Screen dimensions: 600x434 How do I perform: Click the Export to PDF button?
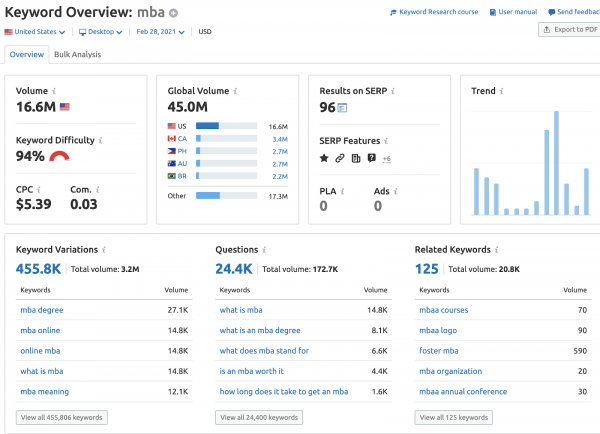[x=569, y=29]
